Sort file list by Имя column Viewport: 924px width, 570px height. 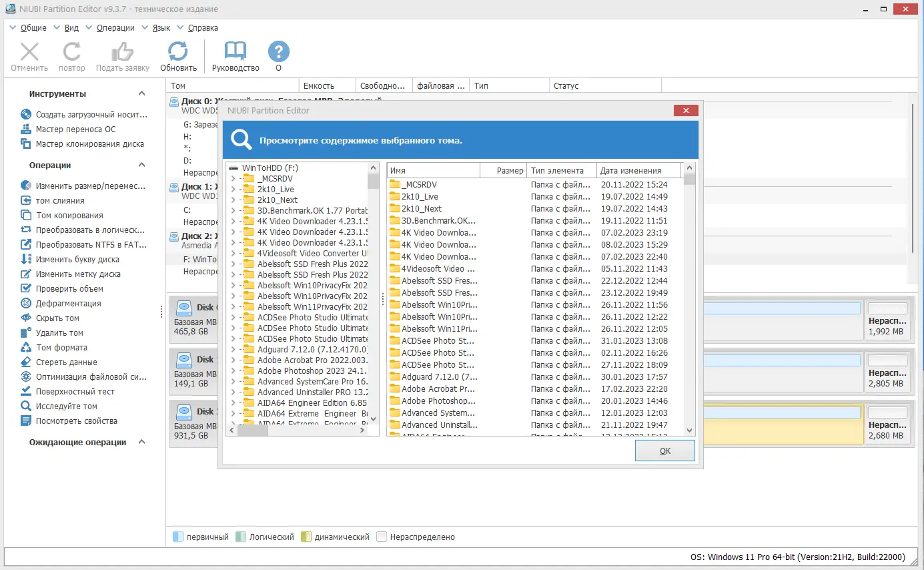pyautogui.click(x=434, y=170)
